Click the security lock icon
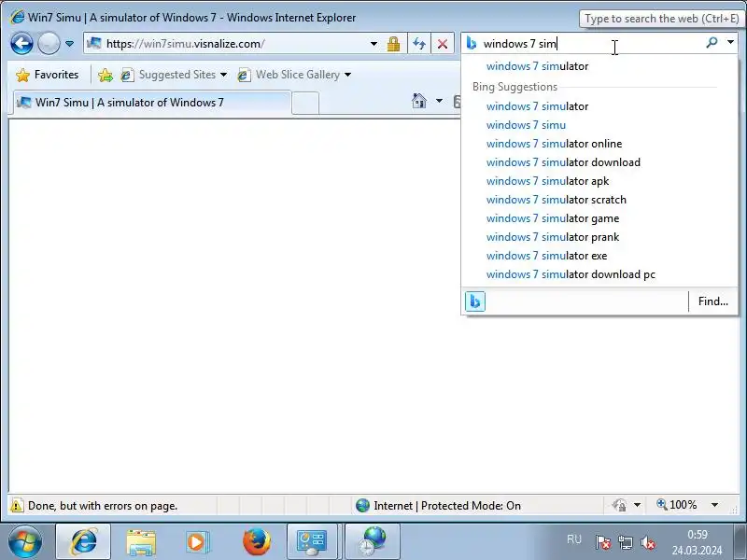The height and width of the screenshot is (560, 747). [393, 44]
